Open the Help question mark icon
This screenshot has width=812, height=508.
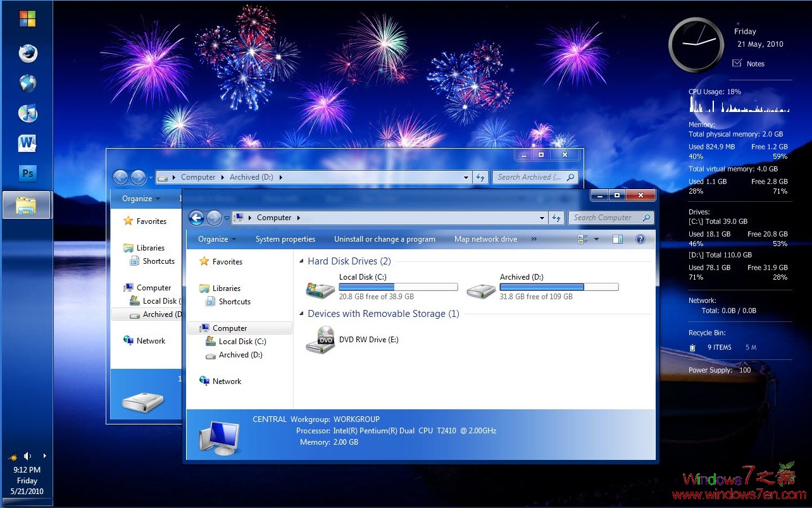(640, 239)
